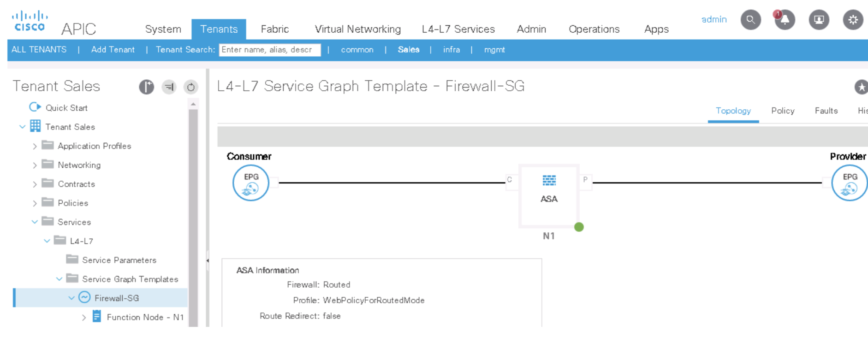
Task: Select the Provider EPG icon
Action: 849,183
